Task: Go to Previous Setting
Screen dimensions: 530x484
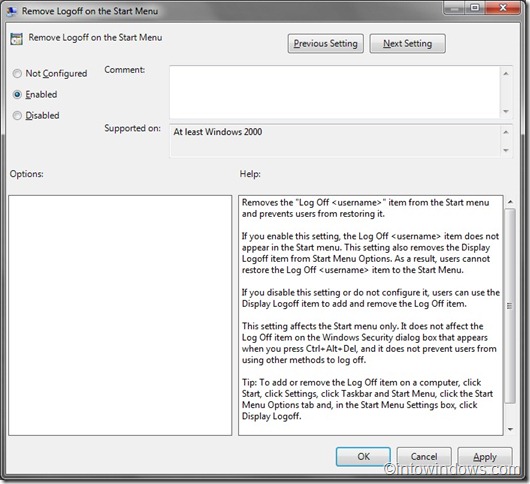Action: coord(326,44)
